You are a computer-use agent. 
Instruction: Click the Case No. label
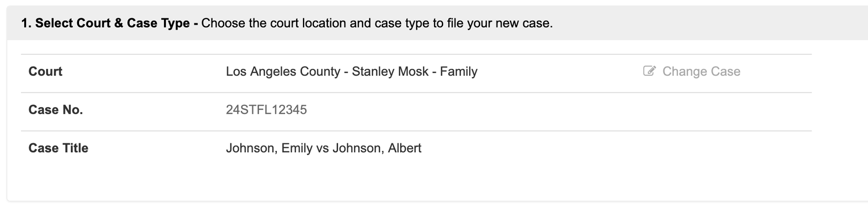(x=55, y=110)
